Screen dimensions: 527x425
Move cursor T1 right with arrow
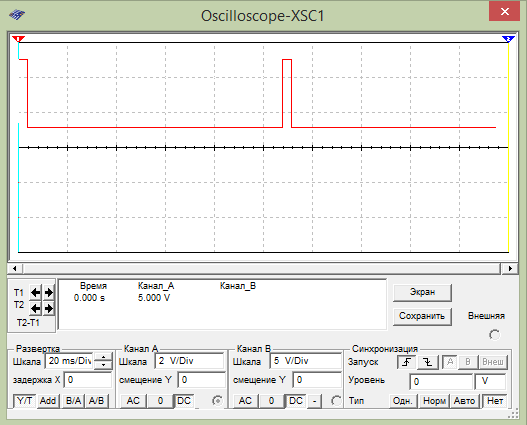49,293
